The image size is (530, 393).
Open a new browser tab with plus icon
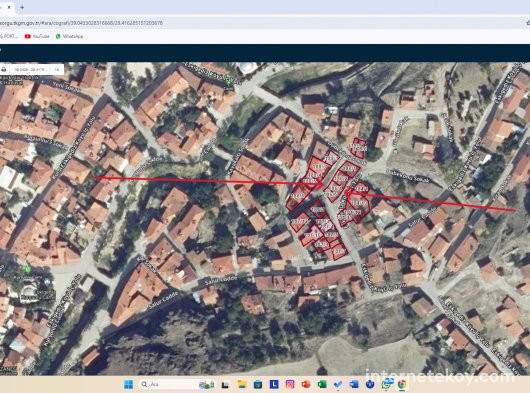[22, 7]
